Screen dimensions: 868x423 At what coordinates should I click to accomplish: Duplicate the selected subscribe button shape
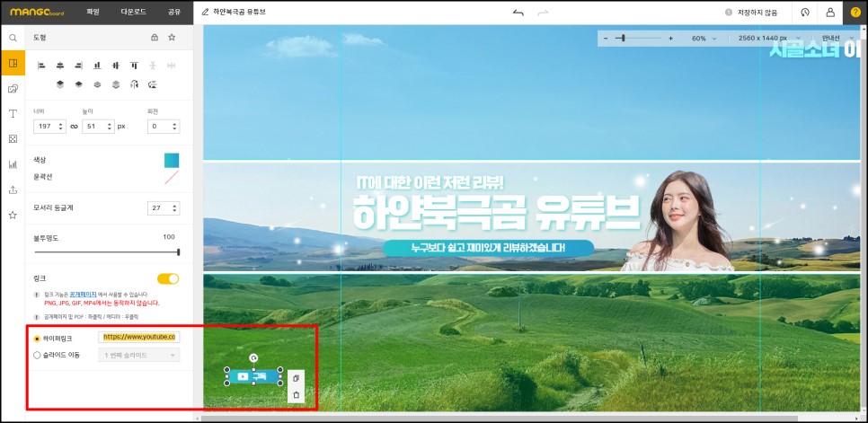coord(297,378)
